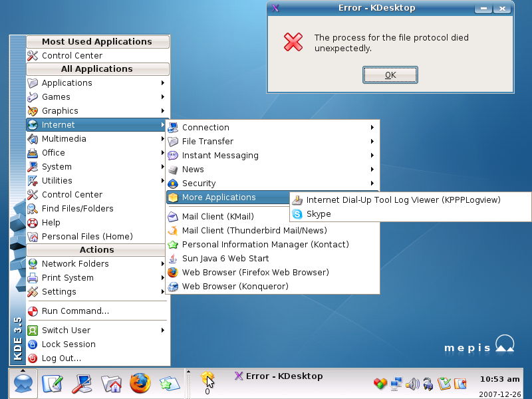Click the Lock Session padlock icon
This screenshot has height=399, width=532.
pos(33,344)
